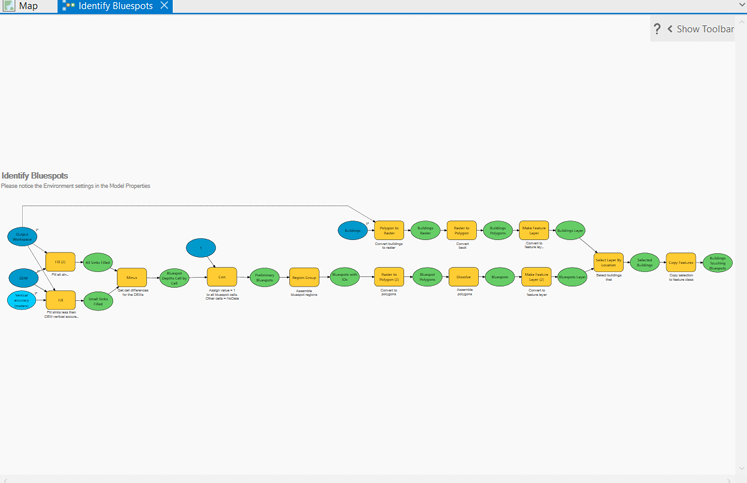Select the Bluespots output oval after Dissolve

500,277
